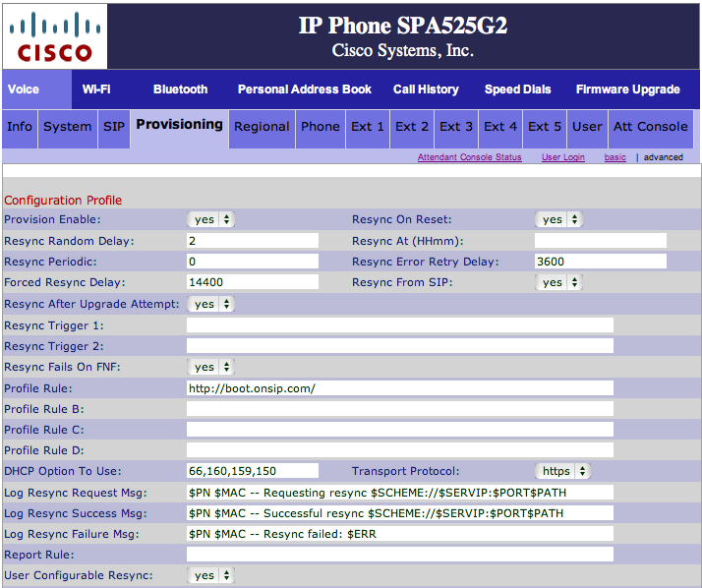Click the Profile Rule B field
The height and width of the screenshot is (588, 702).
400,409
